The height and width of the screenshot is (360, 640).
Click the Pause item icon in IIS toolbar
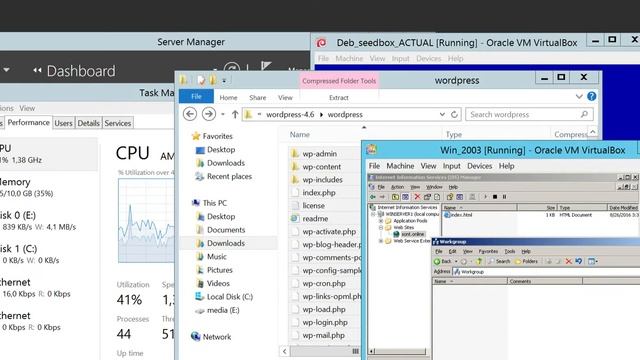(504, 197)
